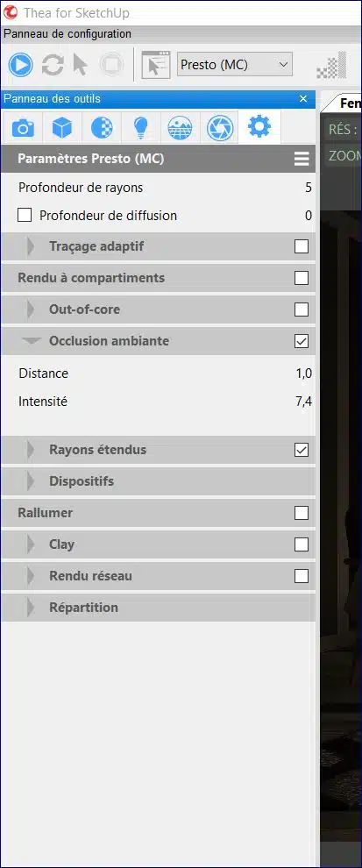
Task: Click the Intensité value 7,4
Action: (x=303, y=402)
